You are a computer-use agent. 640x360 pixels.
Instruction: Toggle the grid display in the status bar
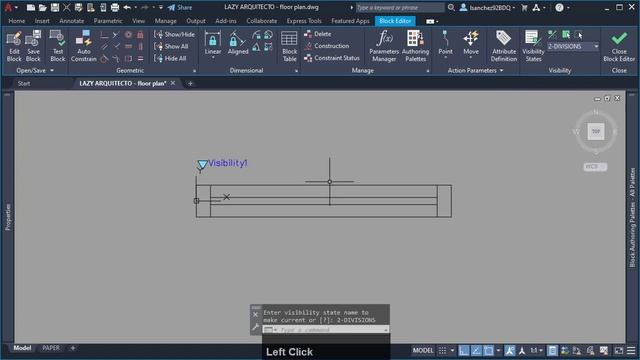442,350
